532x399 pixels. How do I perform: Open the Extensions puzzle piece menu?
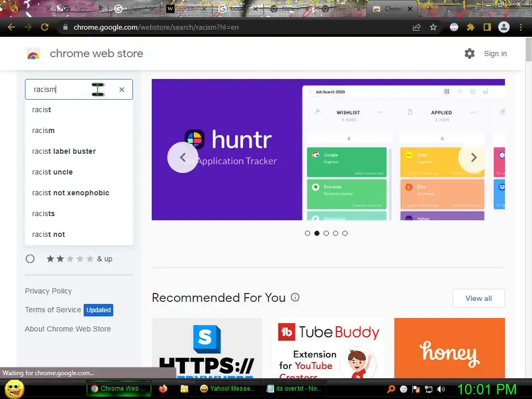pos(470,27)
